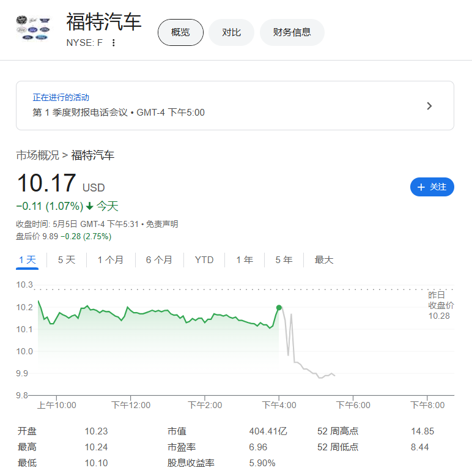472x476 pixels.
Task: Select the 对比 tab
Action: 232,32
